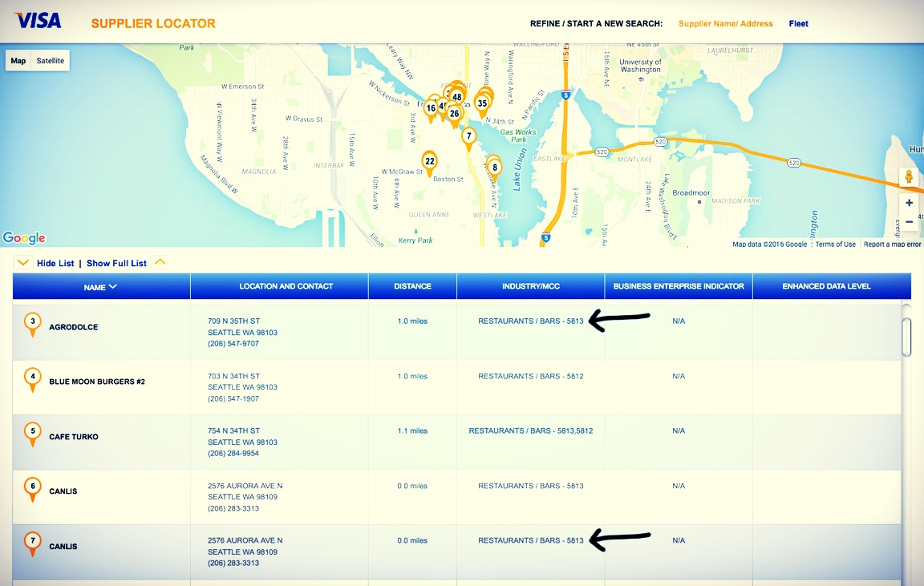Image resolution: width=924 pixels, height=586 pixels.
Task: Click map marker number 48
Action: (456, 98)
